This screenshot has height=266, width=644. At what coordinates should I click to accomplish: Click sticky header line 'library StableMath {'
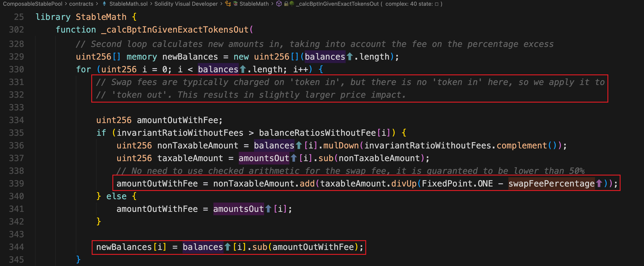pyautogui.click(x=86, y=17)
